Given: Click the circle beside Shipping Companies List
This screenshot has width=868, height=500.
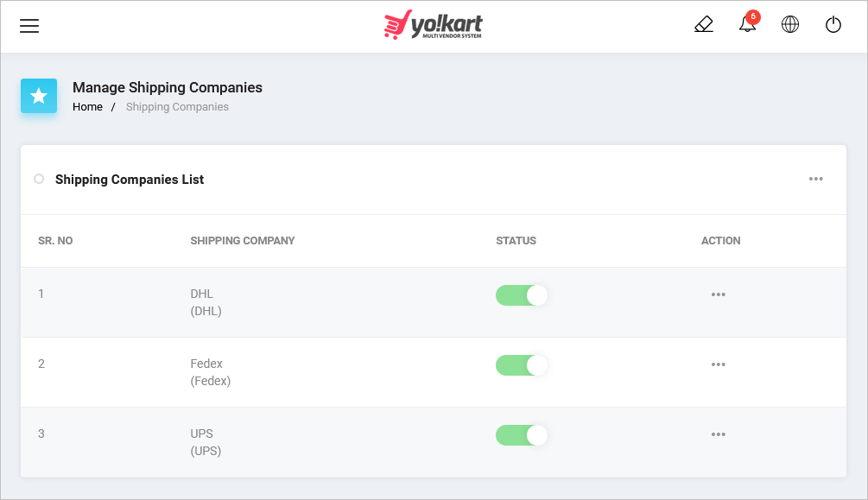Looking at the screenshot, I should coord(39,179).
